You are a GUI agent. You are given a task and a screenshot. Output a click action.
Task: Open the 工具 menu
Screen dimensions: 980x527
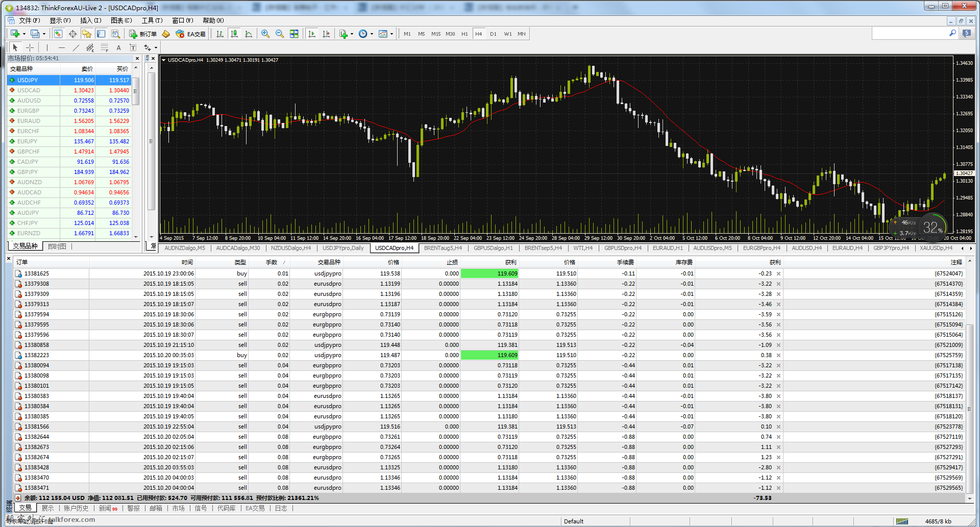[x=152, y=20]
